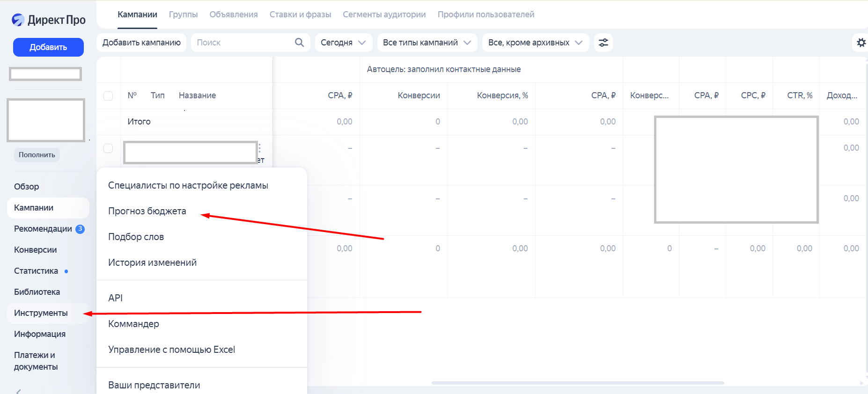This screenshot has width=868, height=394.
Task: Click the Пополнить balance button
Action: [x=37, y=155]
